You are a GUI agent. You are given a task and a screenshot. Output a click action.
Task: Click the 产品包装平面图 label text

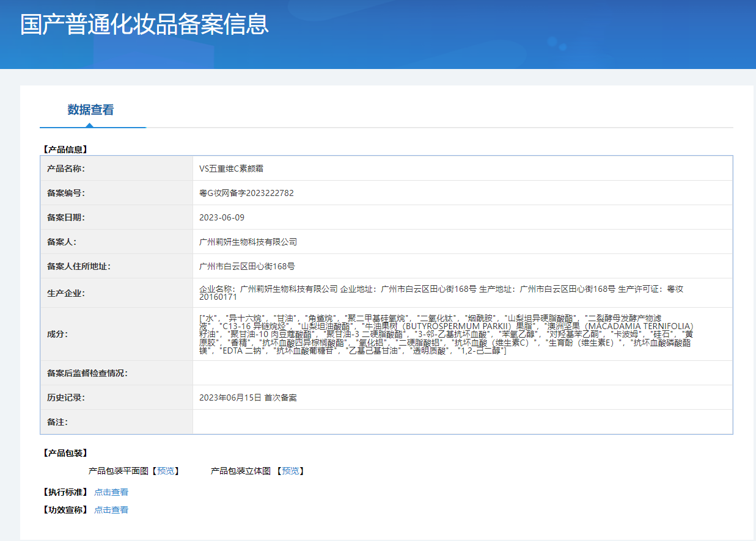(119, 471)
